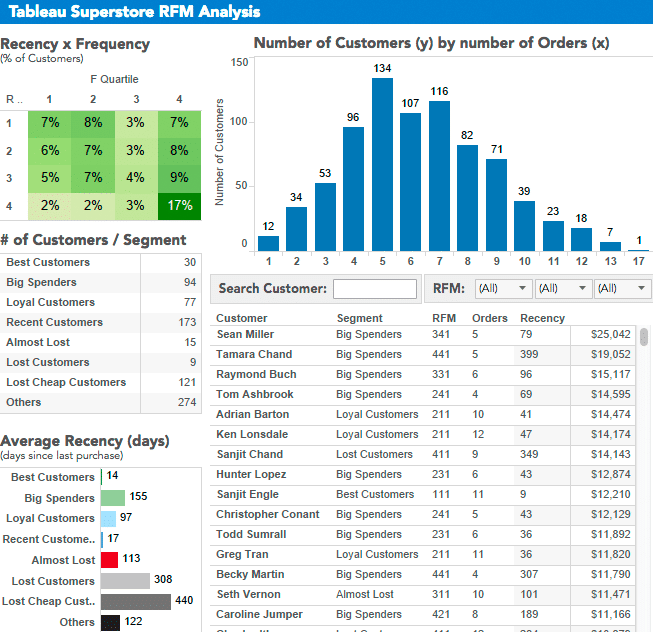This screenshot has height=632, width=653.
Task: Click the 8% cell in heatmap row 1
Action: click(x=93, y=122)
